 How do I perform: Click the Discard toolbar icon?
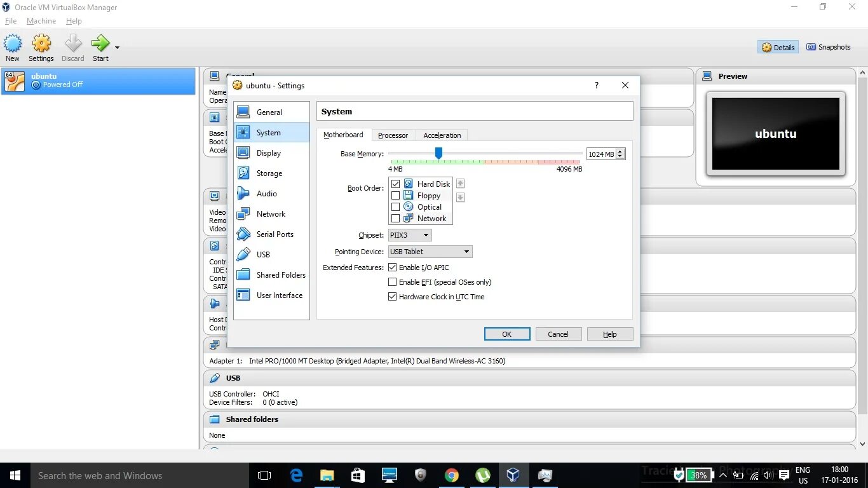pyautogui.click(x=73, y=44)
